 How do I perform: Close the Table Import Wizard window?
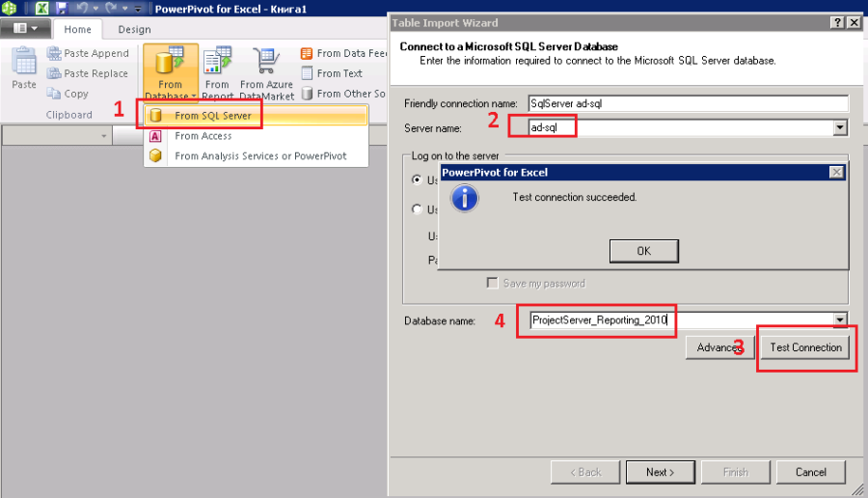[854, 22]
